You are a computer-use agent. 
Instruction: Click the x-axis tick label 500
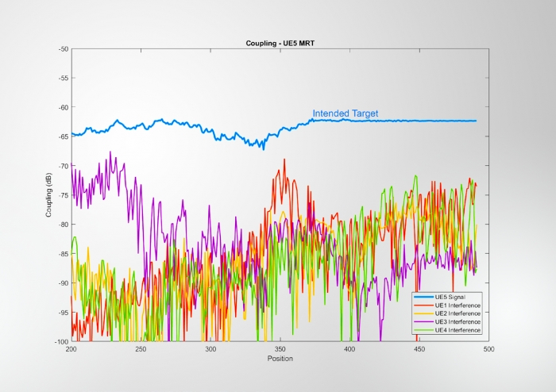click(488, 349)
